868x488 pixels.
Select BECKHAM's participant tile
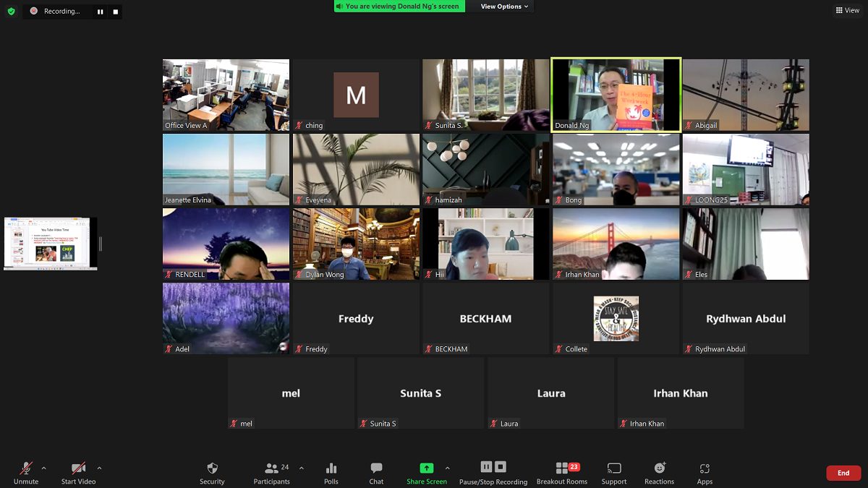486,319
